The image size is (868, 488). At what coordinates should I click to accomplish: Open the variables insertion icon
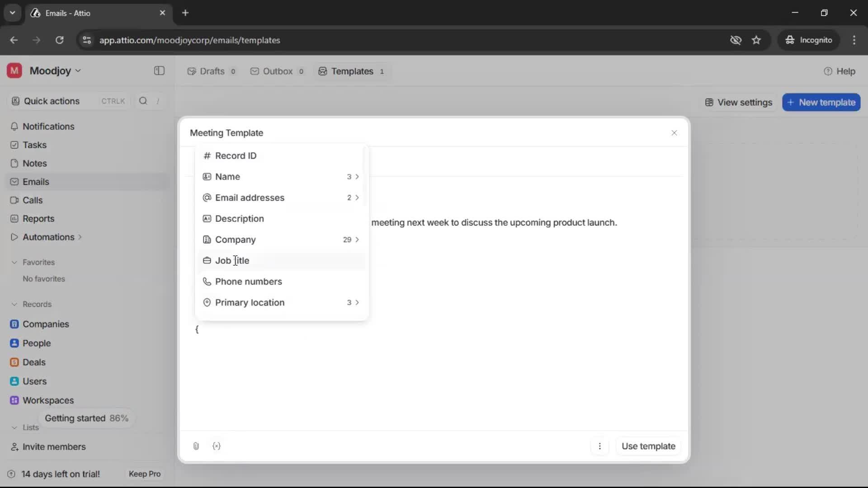(x=217, y=446)
